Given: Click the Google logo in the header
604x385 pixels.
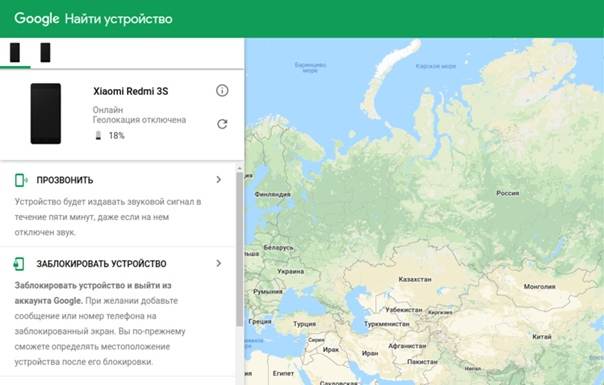Looking at the screenshot, I should coord(37,18).
